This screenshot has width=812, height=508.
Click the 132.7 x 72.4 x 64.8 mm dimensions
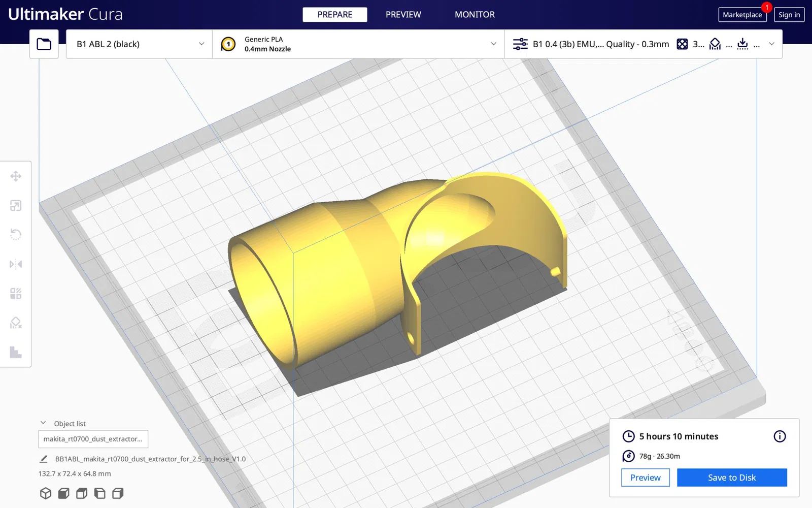coord(75,473)
